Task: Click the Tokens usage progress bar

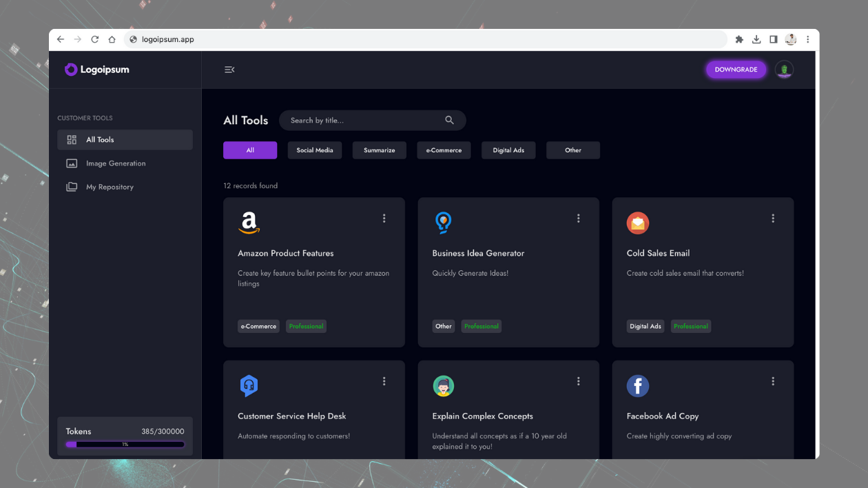Action: pyautogui.click(x=125, y=445)
